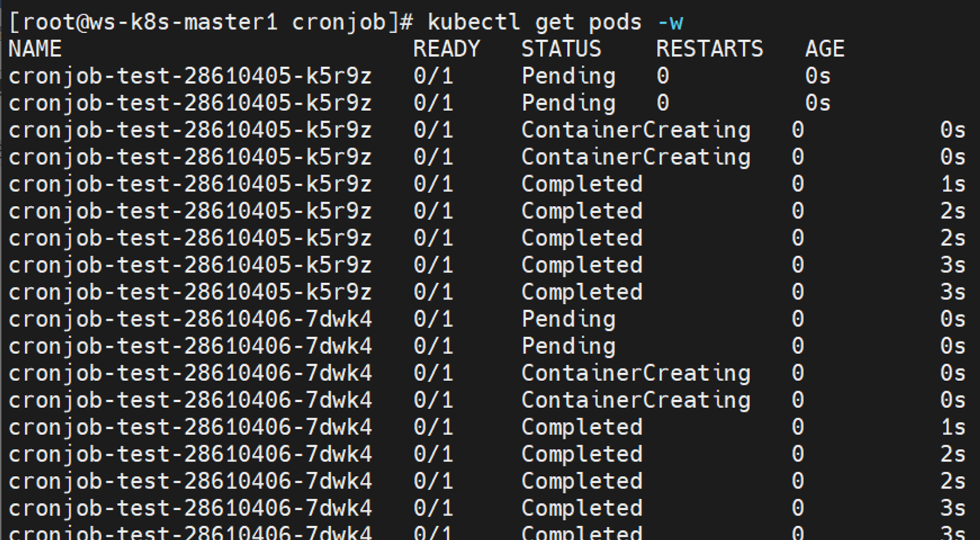Click the NAME column header
Image resolution: width=980 pixels, height=540 pixels.
click(x=35, y=49)
